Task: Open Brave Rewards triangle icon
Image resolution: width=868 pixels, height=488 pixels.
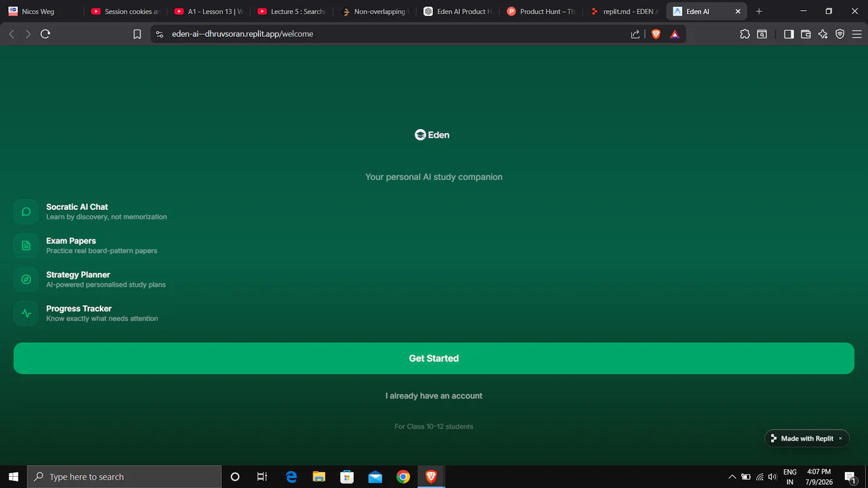Action: [675, 34]
